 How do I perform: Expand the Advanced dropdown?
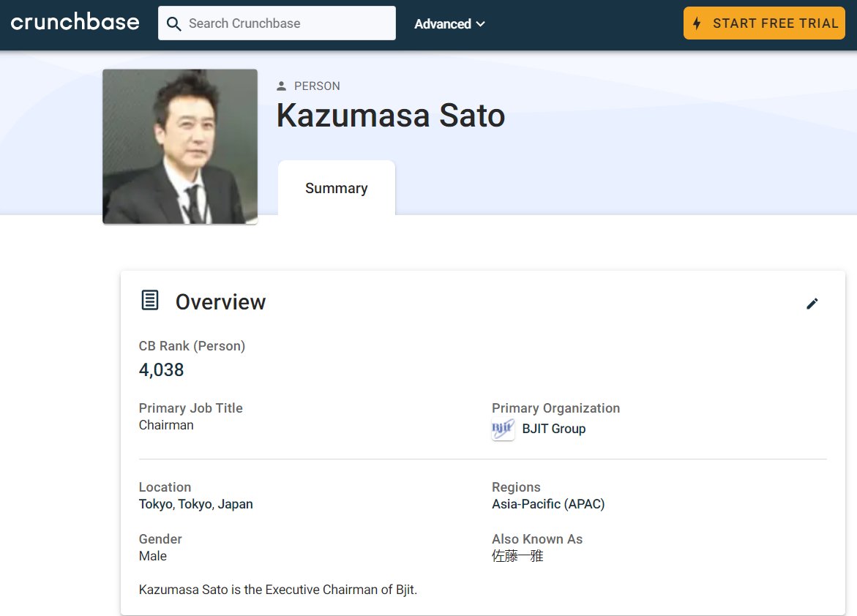tap(449, 24)
